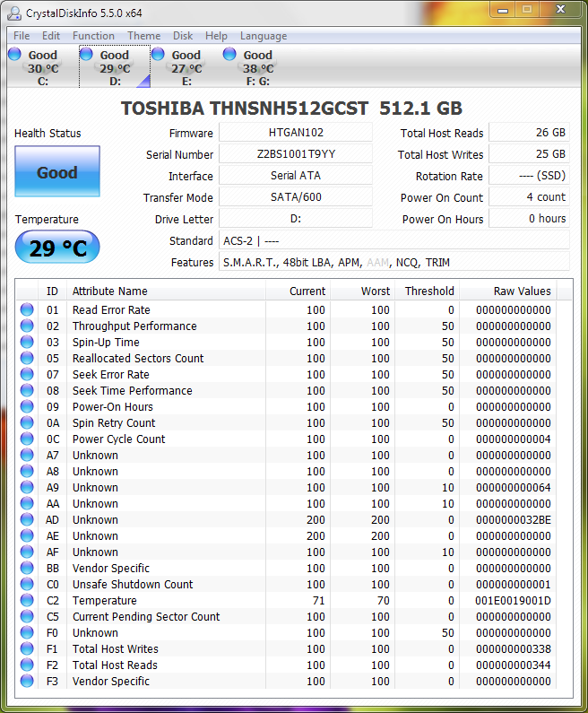The height and width of the screenshot is (713, 588).
Task: Click the status orb for drive E:
Action: pos(158,55)
